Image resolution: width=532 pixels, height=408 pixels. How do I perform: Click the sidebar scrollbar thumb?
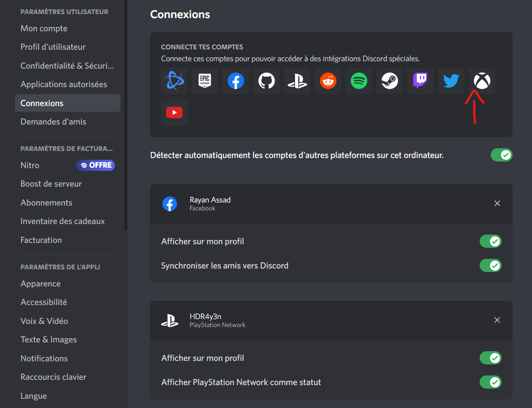[126, 114]
